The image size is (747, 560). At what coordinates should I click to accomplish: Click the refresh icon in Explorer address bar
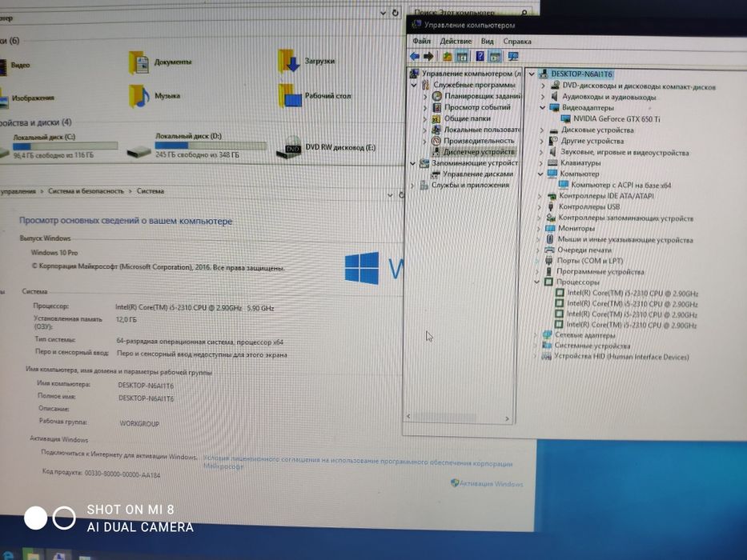pos(396,13)
